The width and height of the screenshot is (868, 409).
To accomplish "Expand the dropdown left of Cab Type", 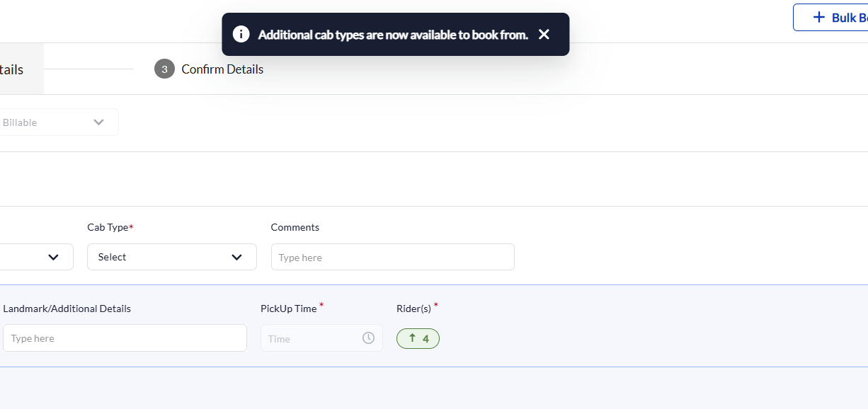I will click(x=37, y=257).
